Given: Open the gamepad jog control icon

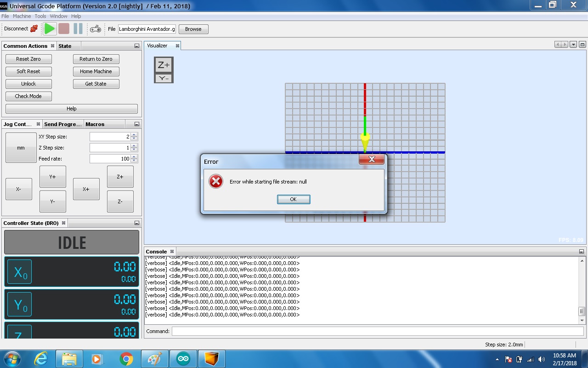Looking at the screenshot, I should point(95,29).
